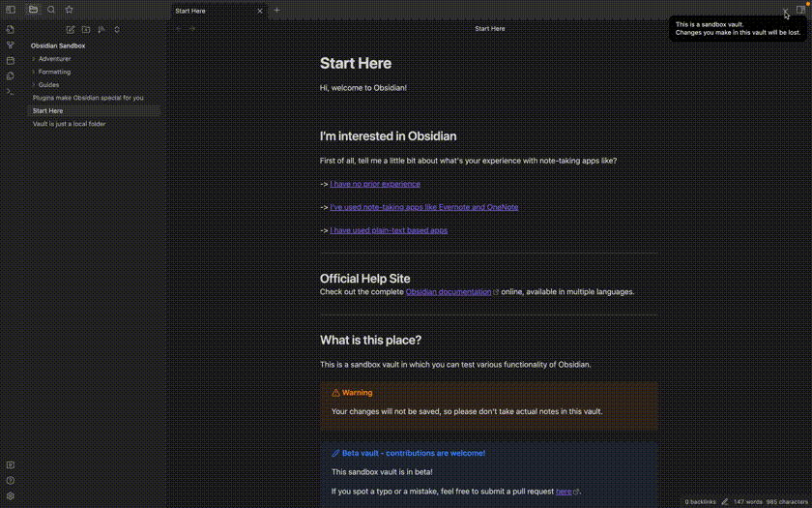Click 'Hi, welcome to Obsidian!' text
812x508 pixels.
tap(363, 88)
